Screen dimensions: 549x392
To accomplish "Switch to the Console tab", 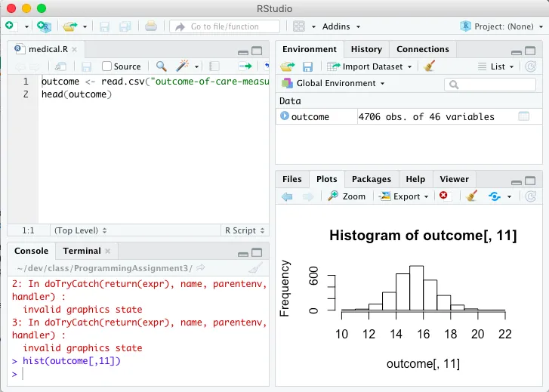I will (x=31, y=251).
